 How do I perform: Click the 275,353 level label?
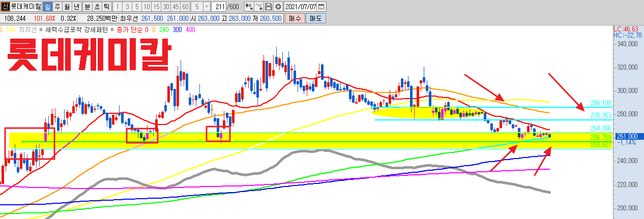pos(601,116)
